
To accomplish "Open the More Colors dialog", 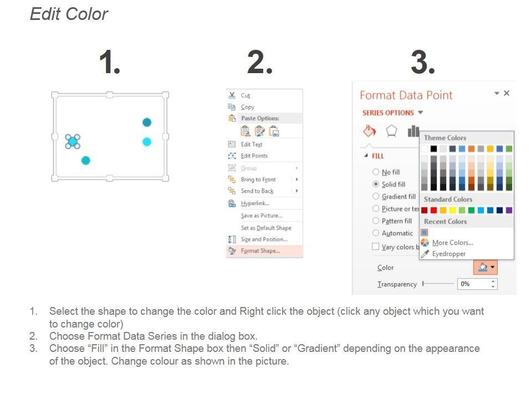I will (x=452, y=243).
